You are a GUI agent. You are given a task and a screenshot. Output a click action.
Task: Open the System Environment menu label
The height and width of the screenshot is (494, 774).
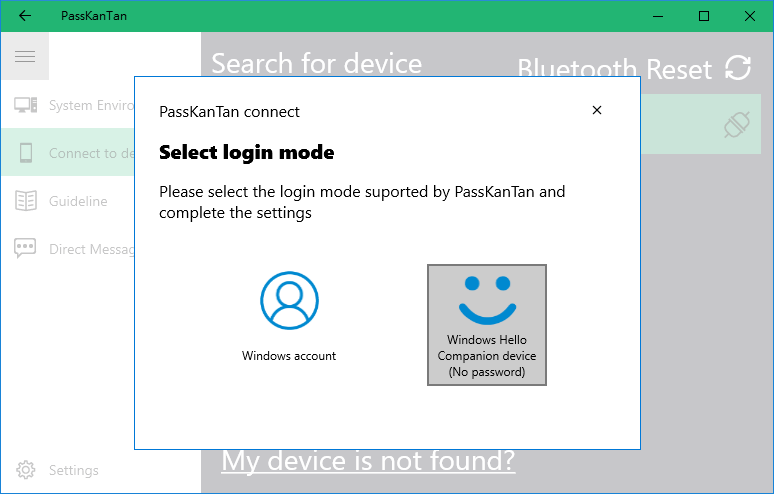91,105
